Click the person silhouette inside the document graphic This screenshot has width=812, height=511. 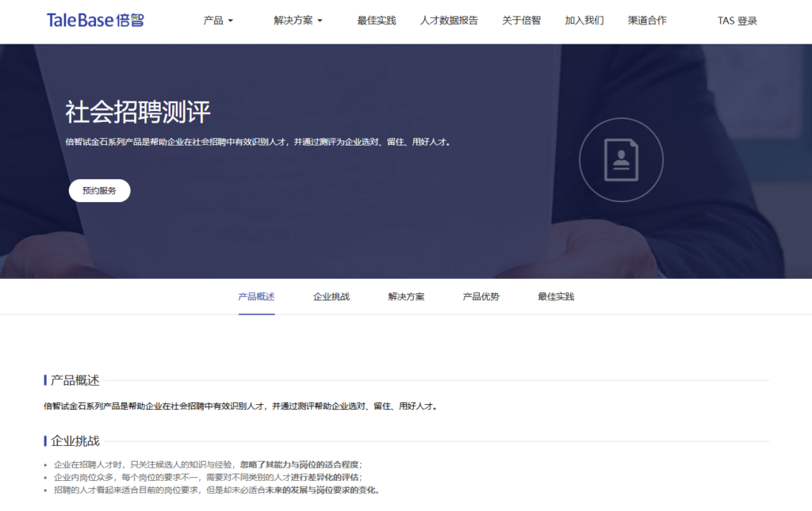click(x=622, y=157)
